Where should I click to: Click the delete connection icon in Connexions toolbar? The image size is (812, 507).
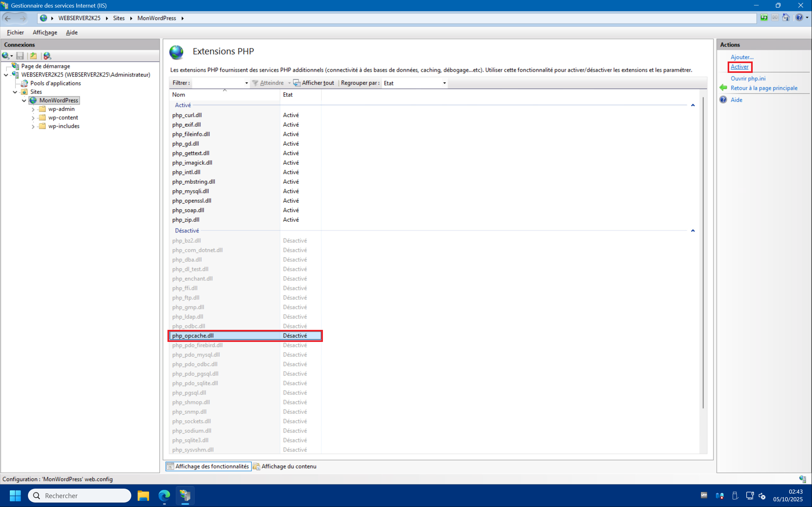[47, 56]
